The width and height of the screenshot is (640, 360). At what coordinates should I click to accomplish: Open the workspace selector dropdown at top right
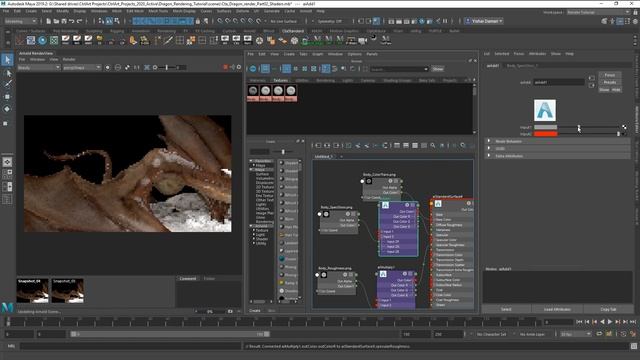(599, 12)
